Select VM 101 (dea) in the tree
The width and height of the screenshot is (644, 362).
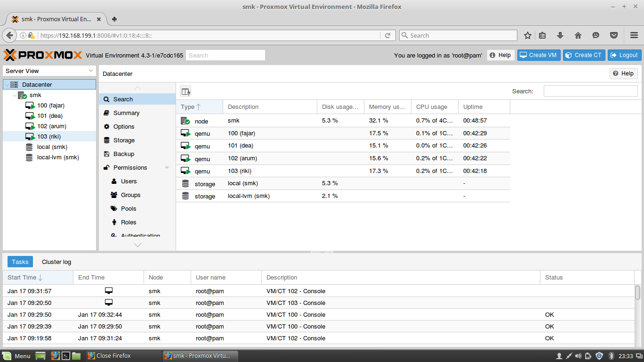[x=49, y=116]
